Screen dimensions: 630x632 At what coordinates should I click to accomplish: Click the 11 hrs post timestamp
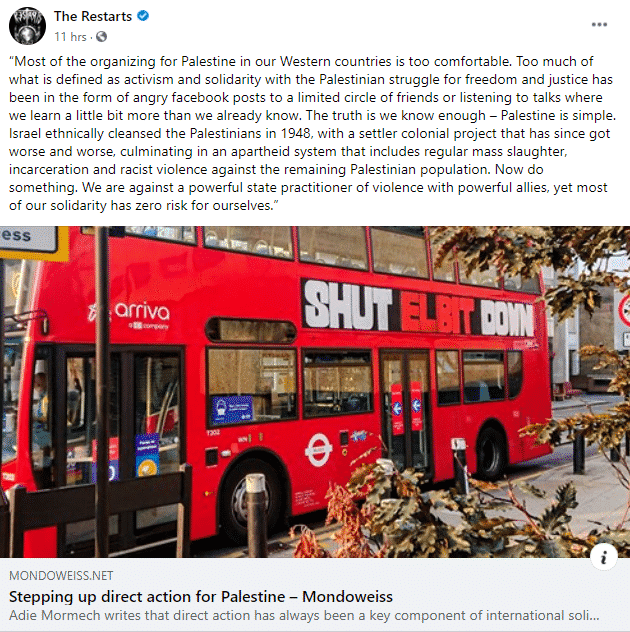[x=71, y=37]
